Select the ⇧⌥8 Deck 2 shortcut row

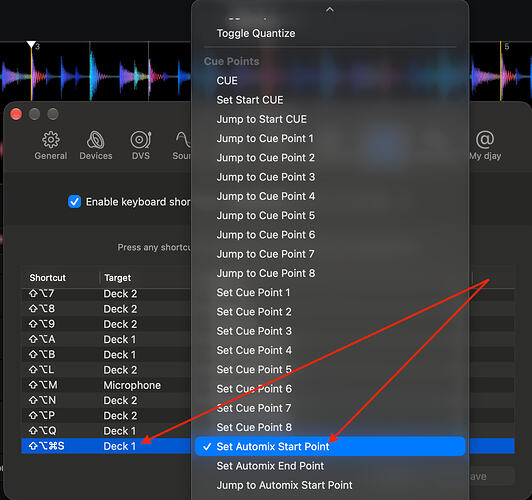click(x=106, y=309)
